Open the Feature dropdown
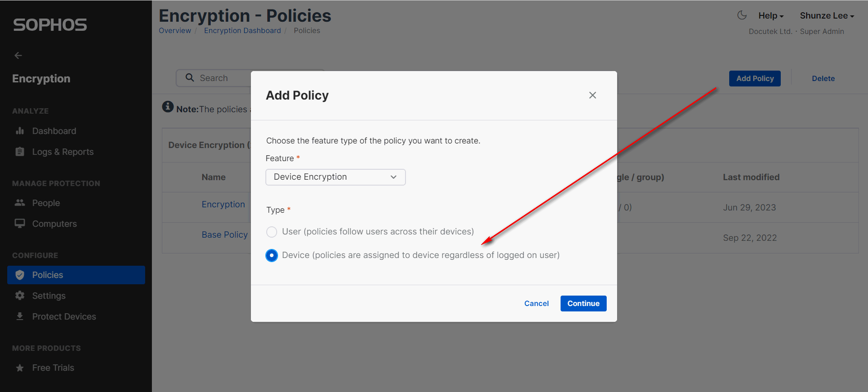The height and width of the screenshot is (392, 868). pos(335,177)
